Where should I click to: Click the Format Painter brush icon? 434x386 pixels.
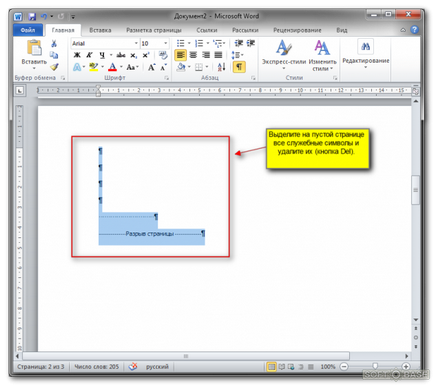55,67
